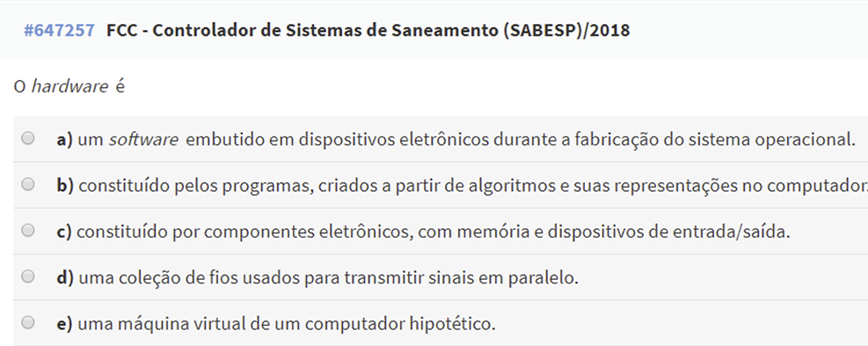Click the bold 'd)' option label

click(x=65, y=278)
